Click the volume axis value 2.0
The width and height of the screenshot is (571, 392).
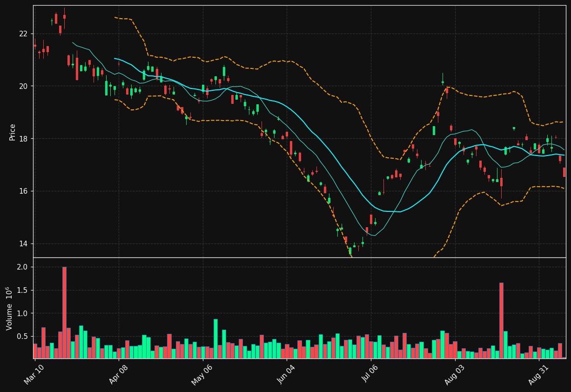click(x=22, y=267)
